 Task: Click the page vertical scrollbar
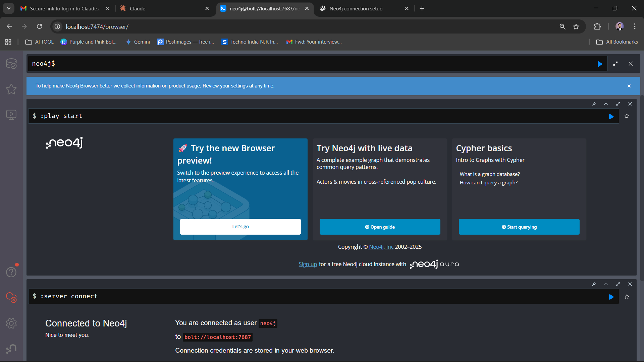642,188
